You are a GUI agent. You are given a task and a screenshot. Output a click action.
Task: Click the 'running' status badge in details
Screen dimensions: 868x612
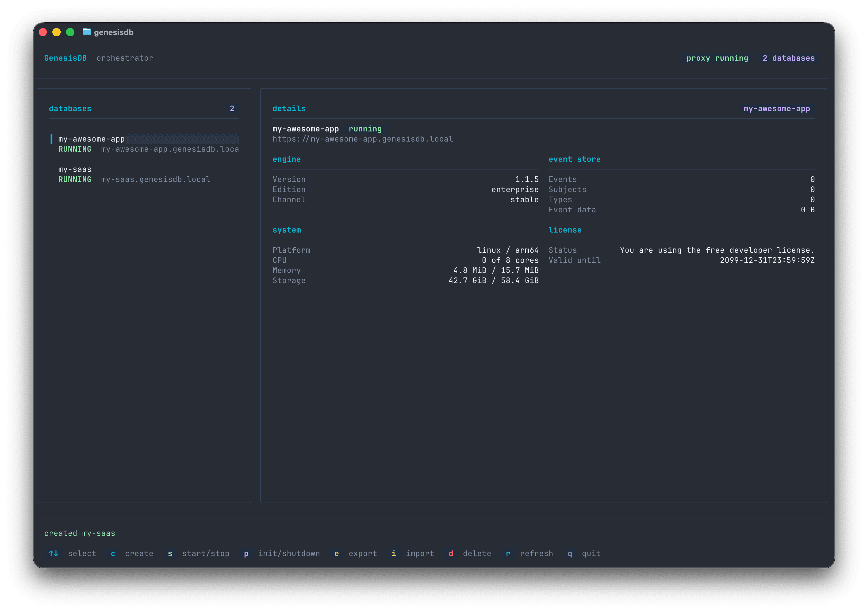(365, 129)
